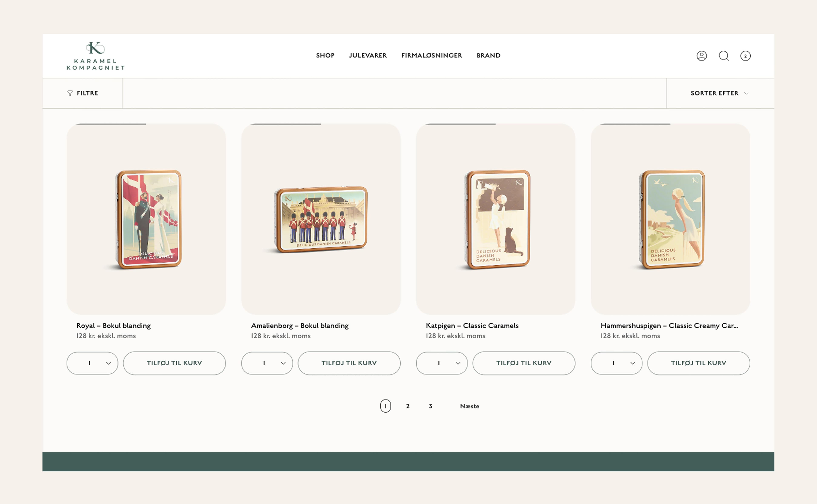Add Katpigen Classic Caramels to cart

(524, 363)
